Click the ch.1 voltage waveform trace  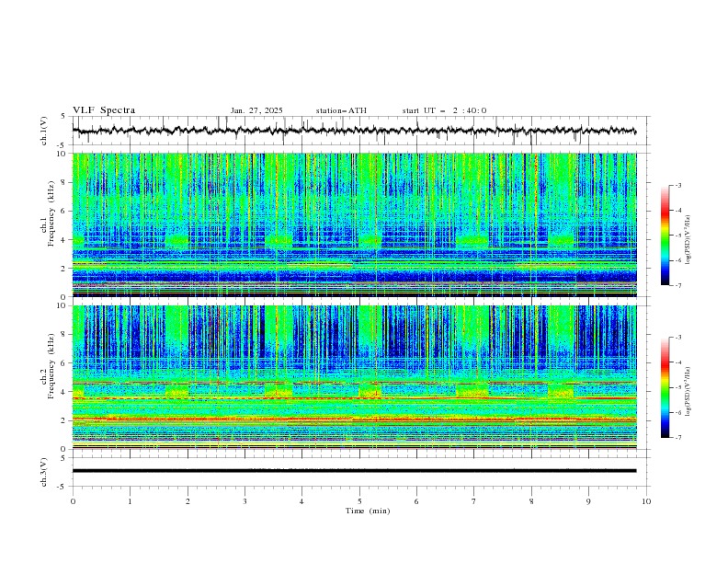[354, 131]
